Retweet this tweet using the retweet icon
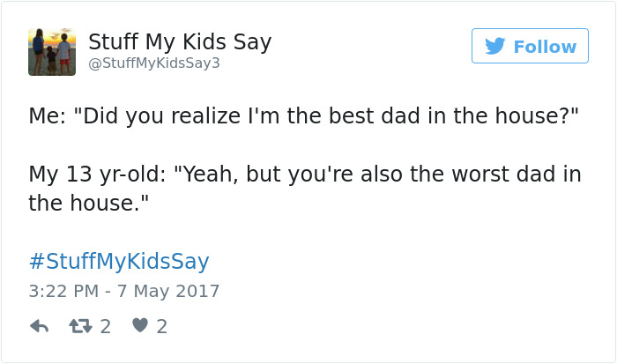This screenshot has width=617, height=364. (81, 326)
